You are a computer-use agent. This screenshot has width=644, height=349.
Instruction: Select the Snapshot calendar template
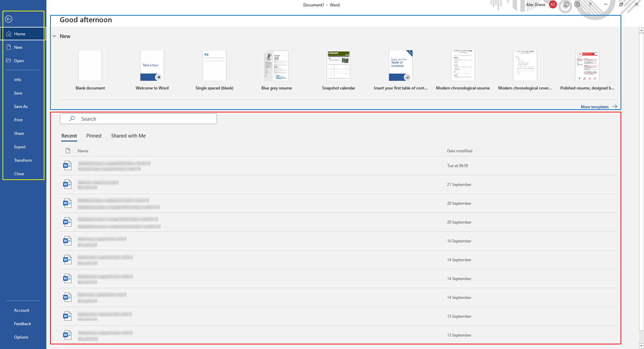tap(338, 66)
